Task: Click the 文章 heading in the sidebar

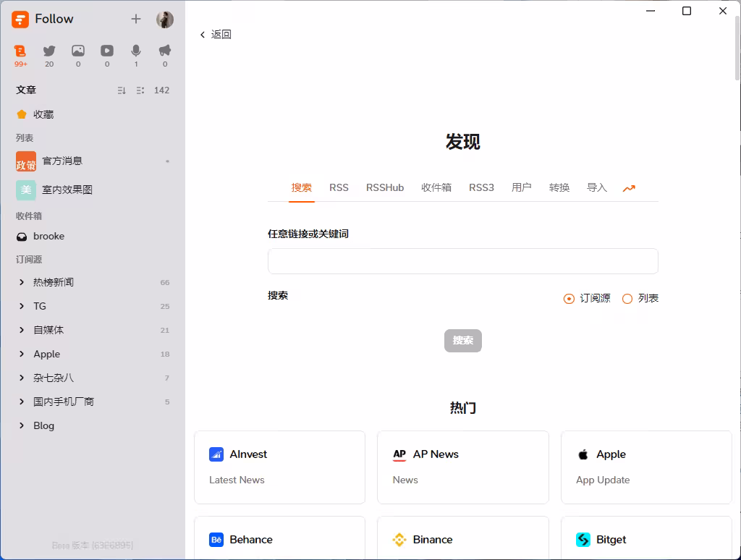Action: coord(26,90)
